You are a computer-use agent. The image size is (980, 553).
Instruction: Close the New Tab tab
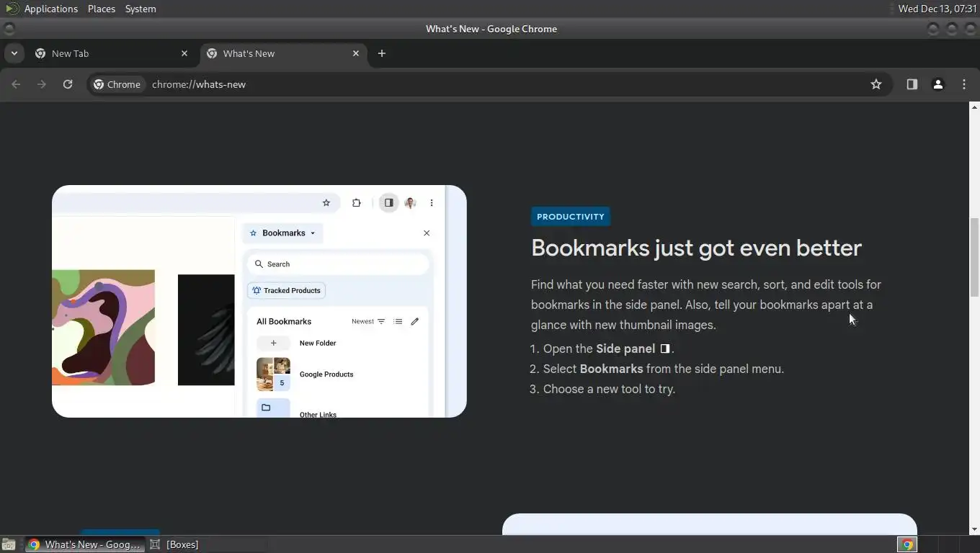pos(184,53)
